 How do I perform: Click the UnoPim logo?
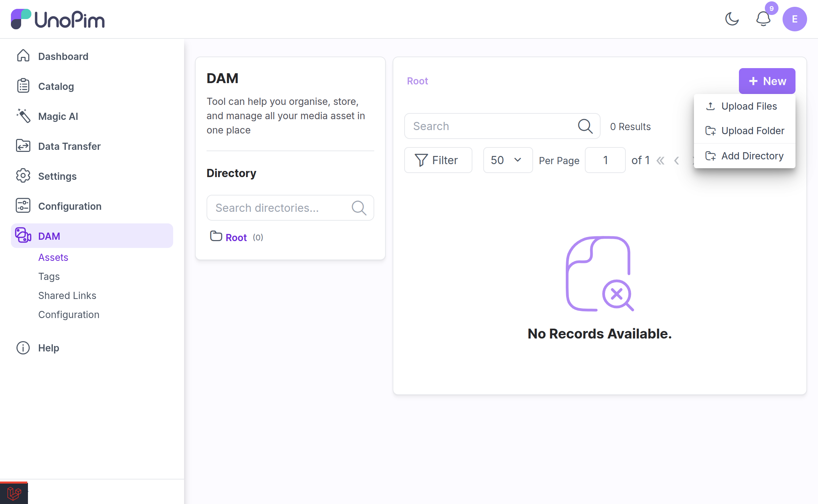[58, 19]
